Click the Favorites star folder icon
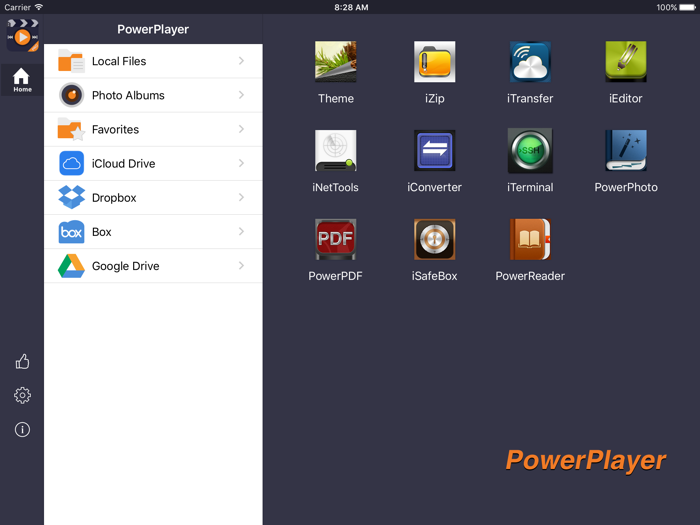Screen dimensions: 700x525 [71, 129]
